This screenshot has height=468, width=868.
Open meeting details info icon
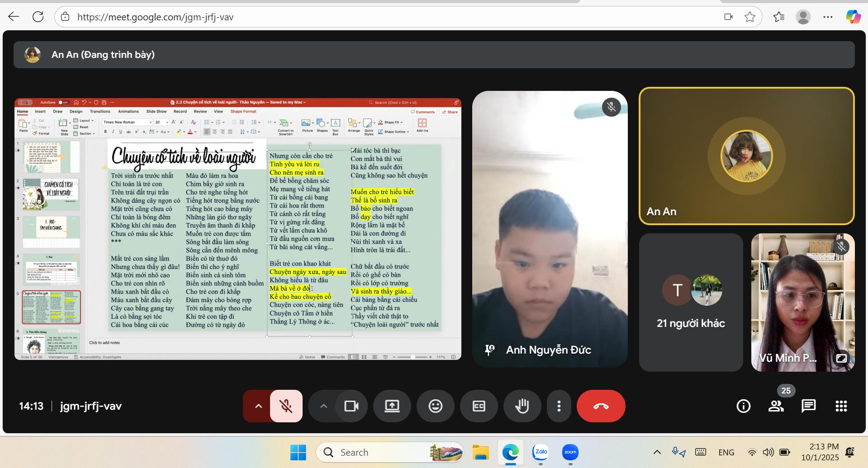pyautogui.click(x=743, y=406)
